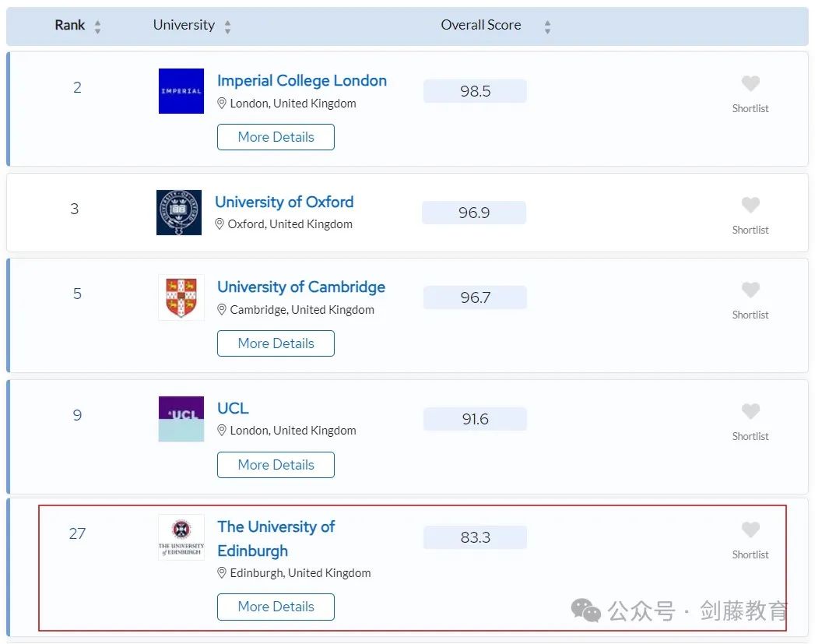The height and width of the screenshot is (644, 815).
Task: Shortlist University of Cambridge with the heart
Action: [x=750, y=290]
